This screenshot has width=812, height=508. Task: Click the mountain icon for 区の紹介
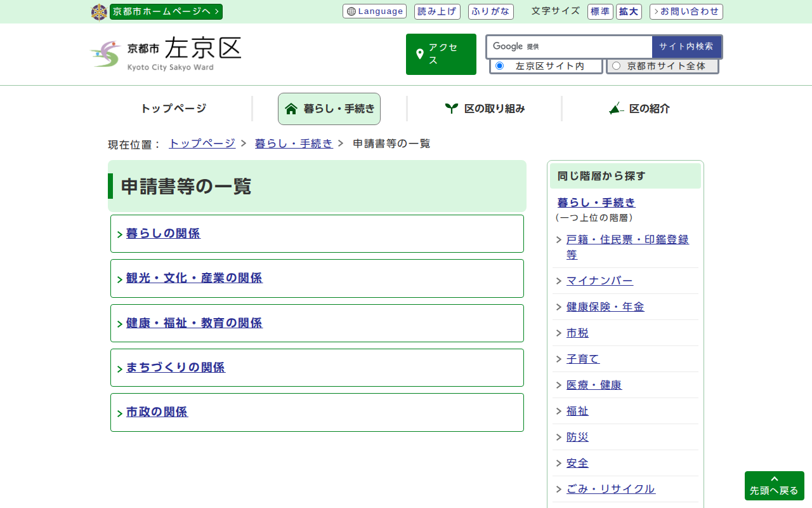[616, 109]
